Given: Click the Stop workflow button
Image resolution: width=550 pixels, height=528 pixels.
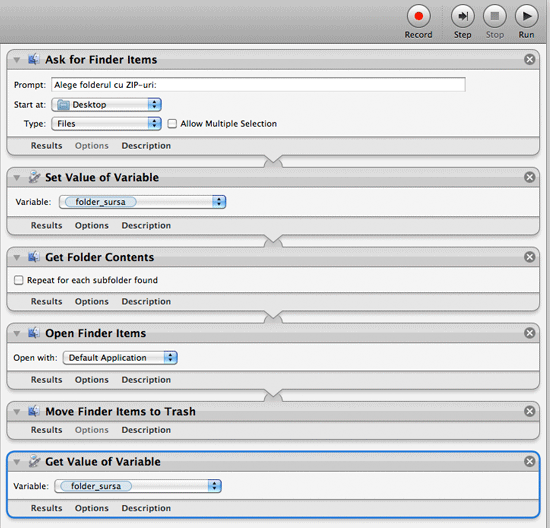Looking at the screenshot, I should pos(495,16).
